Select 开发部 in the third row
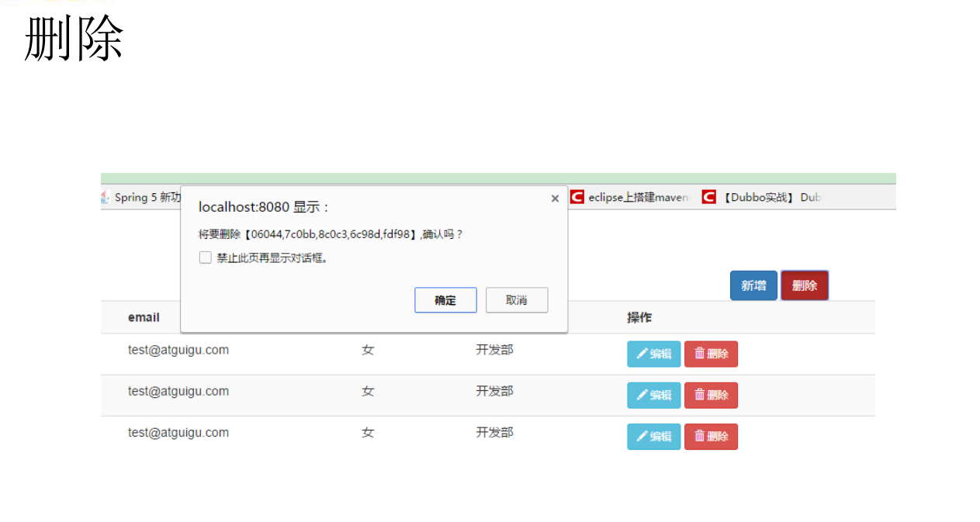Viewport: 980px width, 522px height. (x=494, y=432)
